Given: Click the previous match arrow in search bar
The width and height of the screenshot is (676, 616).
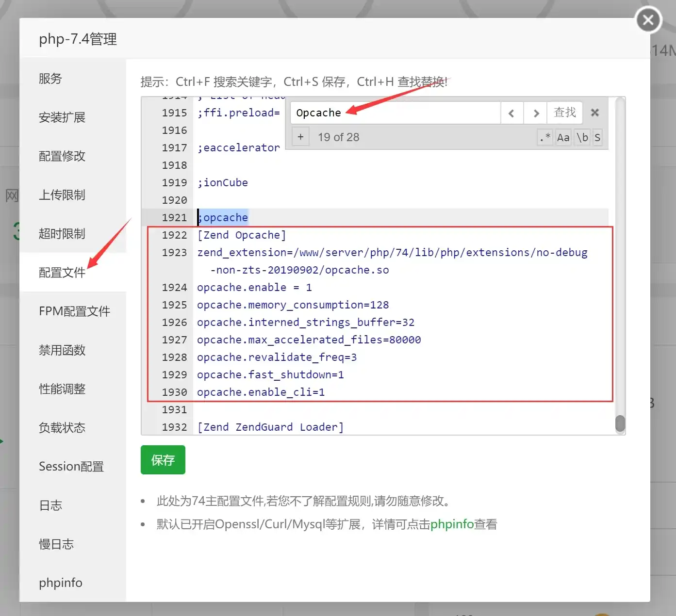Looking at the screenshot, I should [511, 113].
